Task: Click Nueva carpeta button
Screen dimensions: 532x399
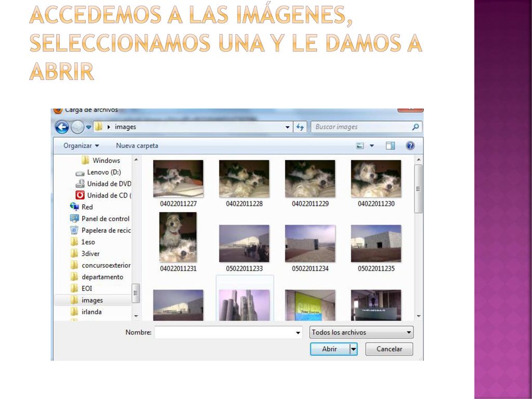Action: click(x=137, y=145)
